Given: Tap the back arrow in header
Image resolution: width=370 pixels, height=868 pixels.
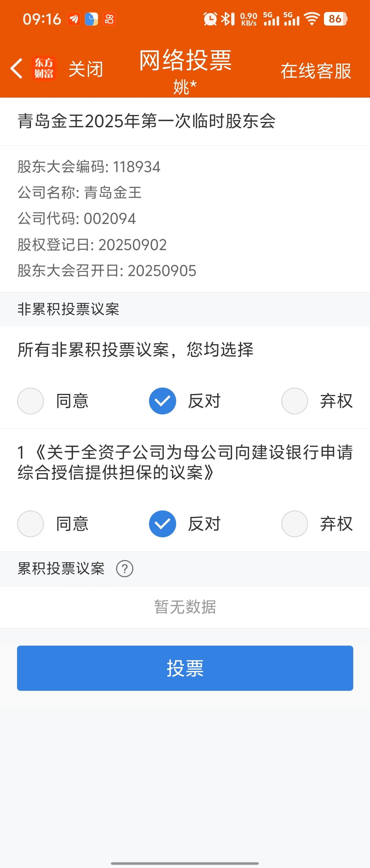Looking at the screenshot, I should tap(16, 69).
